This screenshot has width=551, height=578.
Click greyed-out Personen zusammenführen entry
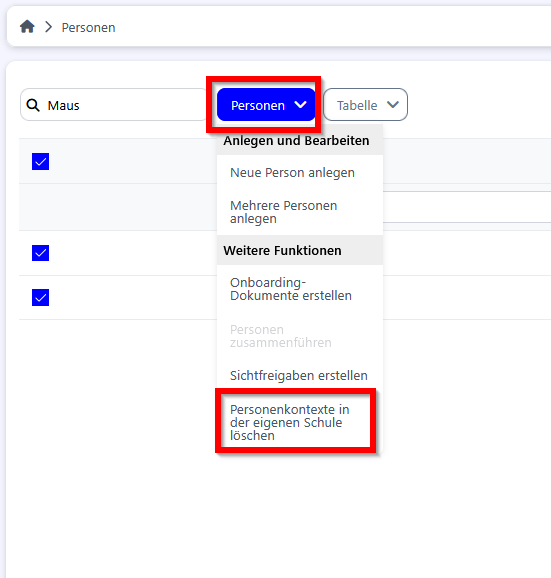pos(280,336)
